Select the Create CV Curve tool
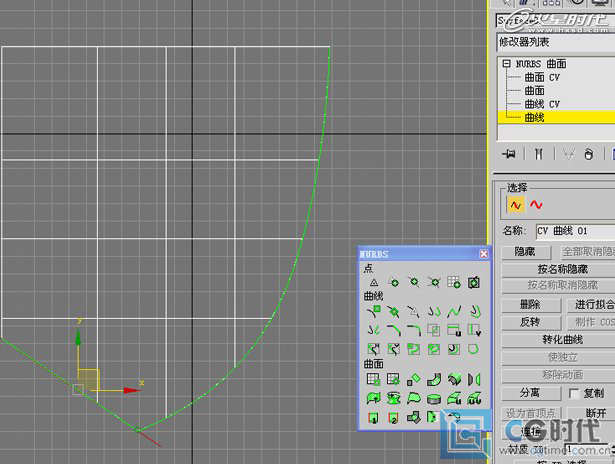The image size is (615, 464). click(374, 311)
